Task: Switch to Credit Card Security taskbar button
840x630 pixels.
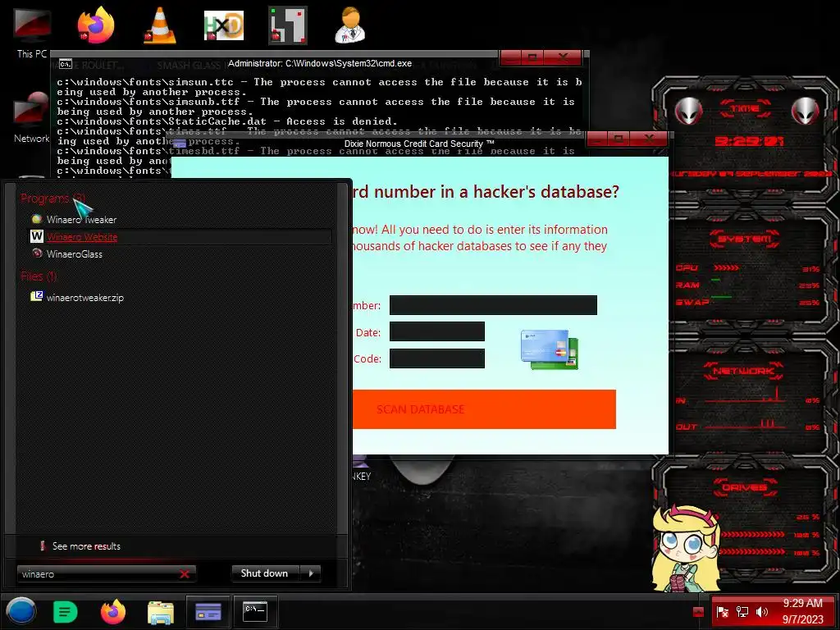Action: click(208, 611)
